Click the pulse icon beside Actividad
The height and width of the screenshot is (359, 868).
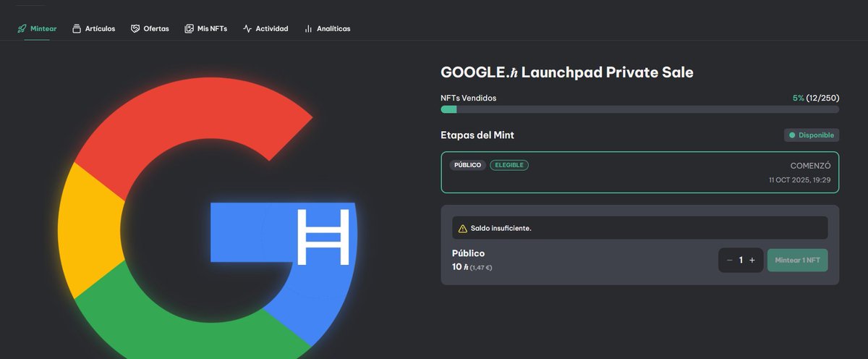tap(247, 28)
